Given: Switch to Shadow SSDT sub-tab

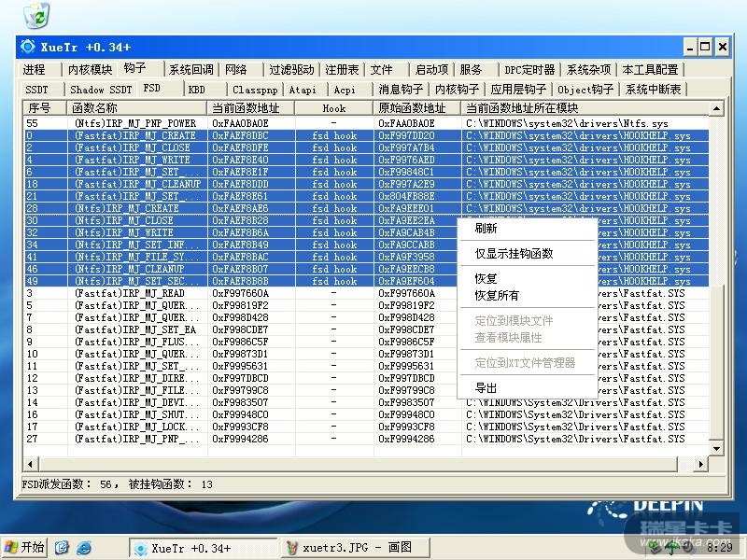Looking at the screenshot, I should (101, 90).
